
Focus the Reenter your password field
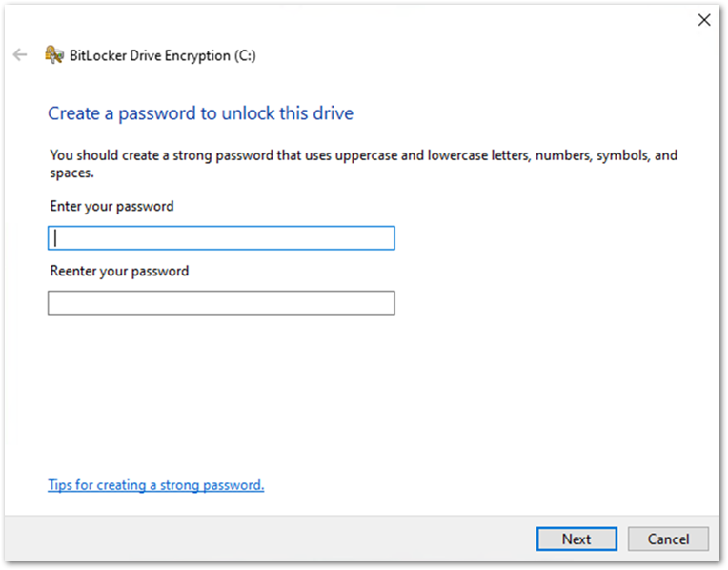click(221, 303)
